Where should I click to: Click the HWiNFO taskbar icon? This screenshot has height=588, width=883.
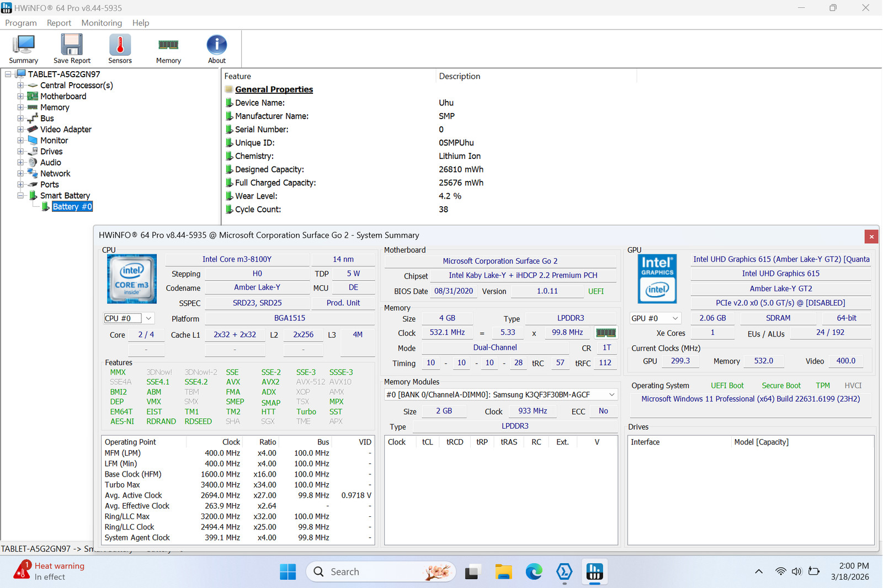594,572
